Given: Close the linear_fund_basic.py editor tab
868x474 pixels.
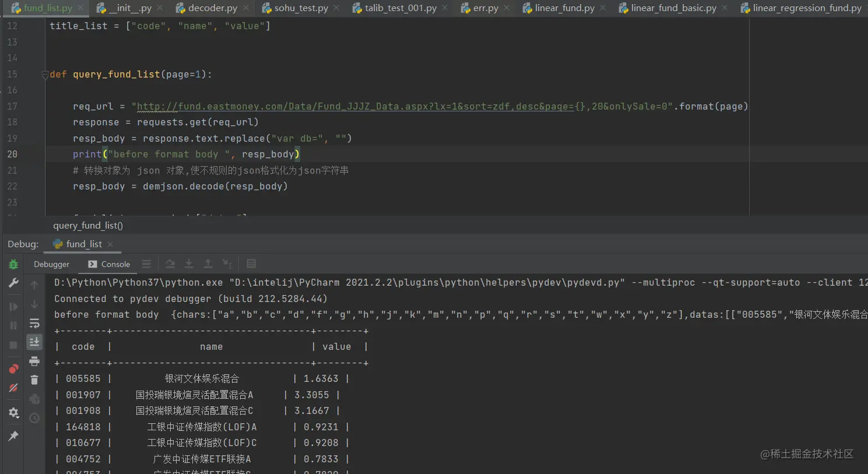Looking at the screenshot, I should coord(725,8).
